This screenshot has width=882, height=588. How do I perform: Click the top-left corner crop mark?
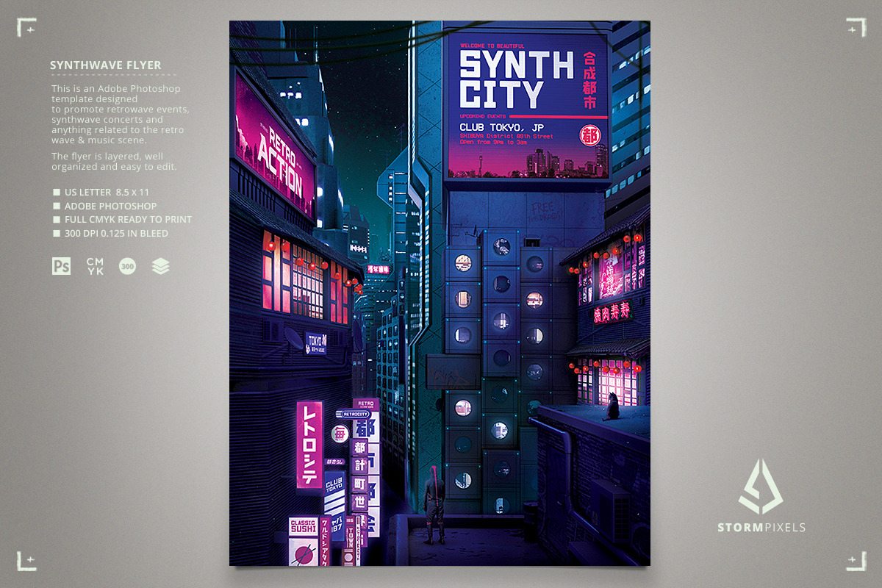(x=27, y=27)
